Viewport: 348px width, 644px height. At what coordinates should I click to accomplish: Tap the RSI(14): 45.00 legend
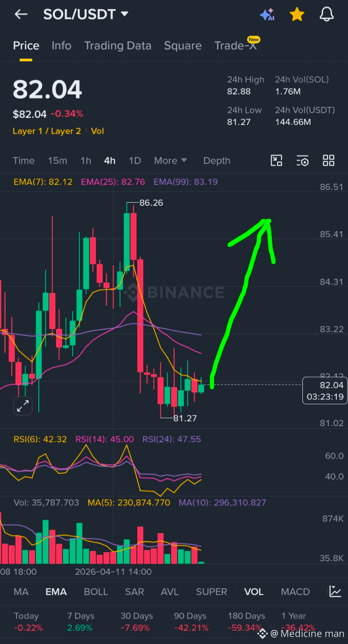pyautogui.click(x=105, y=439)
